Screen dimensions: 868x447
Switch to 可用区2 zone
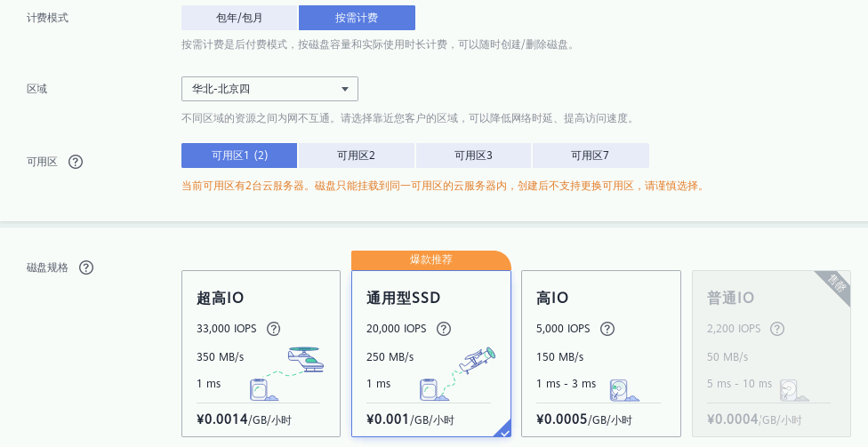356,156
